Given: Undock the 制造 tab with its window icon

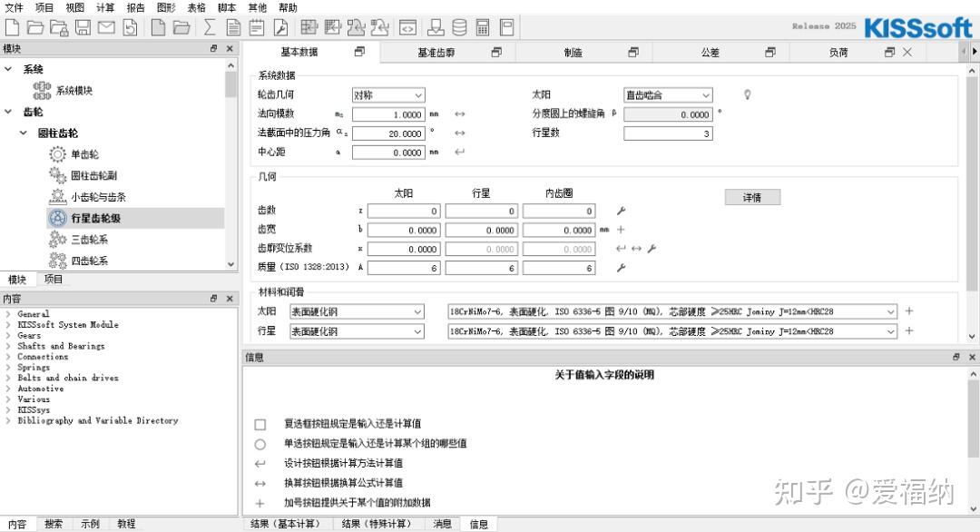Looking at the screenshot, I should tap(633, 52).
